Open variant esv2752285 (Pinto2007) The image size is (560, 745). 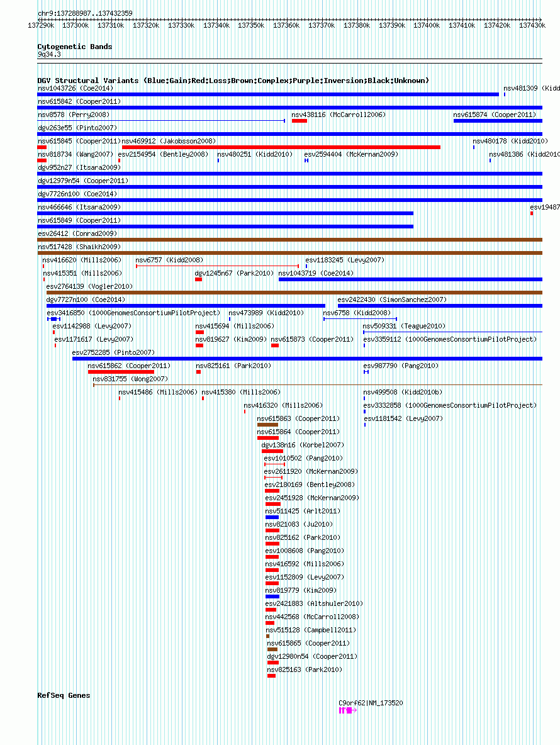pyautogui.click(x=113, y=352)
